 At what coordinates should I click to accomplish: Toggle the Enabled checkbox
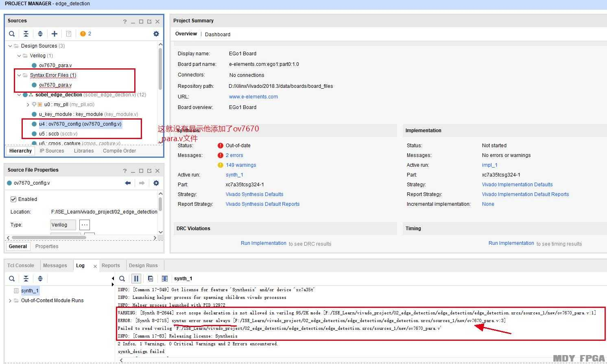(x=13, y=199)
